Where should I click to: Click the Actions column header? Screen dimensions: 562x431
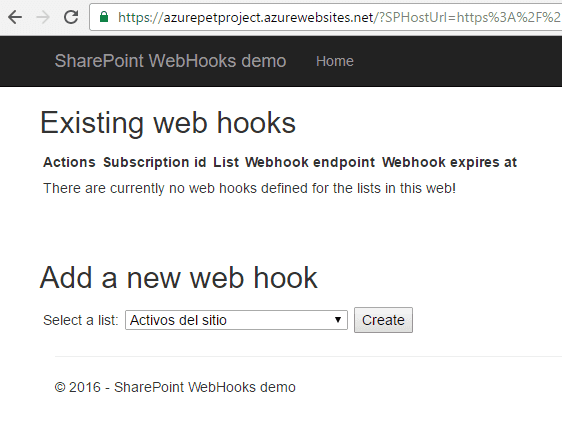(69, 162)
